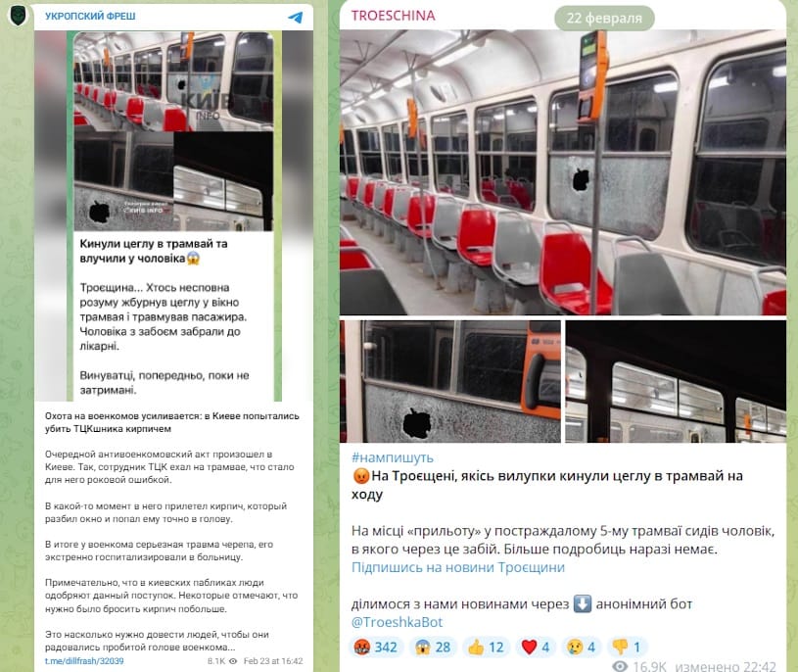798x672 pixels.
Task: Click the Telegram paper plane icon
Action: pos(295,18)
